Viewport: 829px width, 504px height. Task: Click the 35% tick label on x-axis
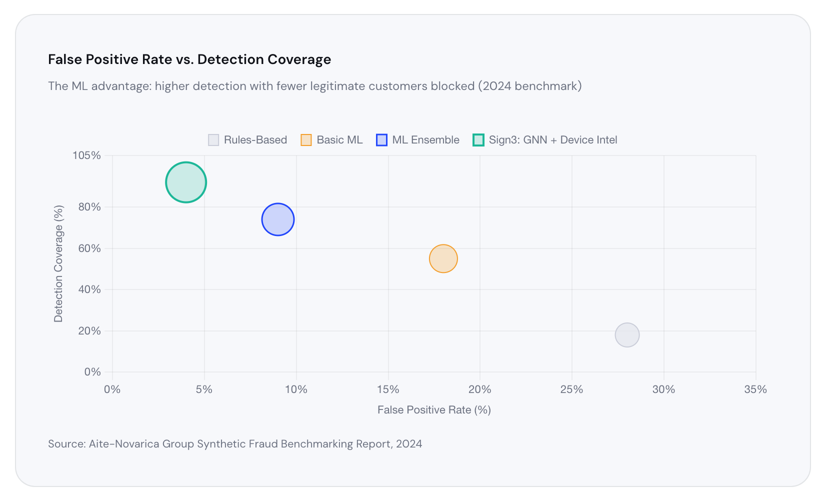[755, 389]
